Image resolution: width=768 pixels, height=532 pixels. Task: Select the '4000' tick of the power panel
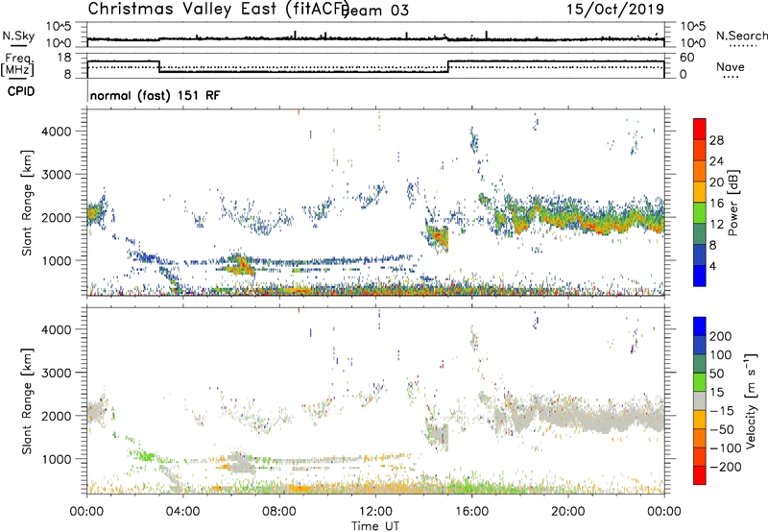coord(56,132)
